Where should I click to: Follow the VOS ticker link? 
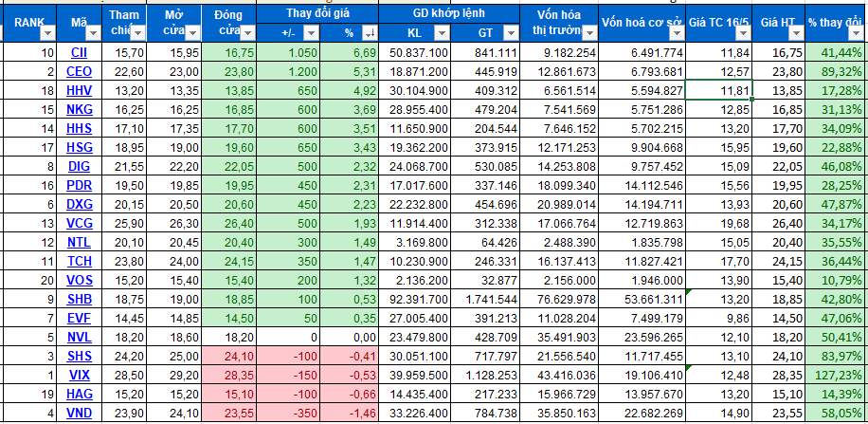tap(80, 280)
